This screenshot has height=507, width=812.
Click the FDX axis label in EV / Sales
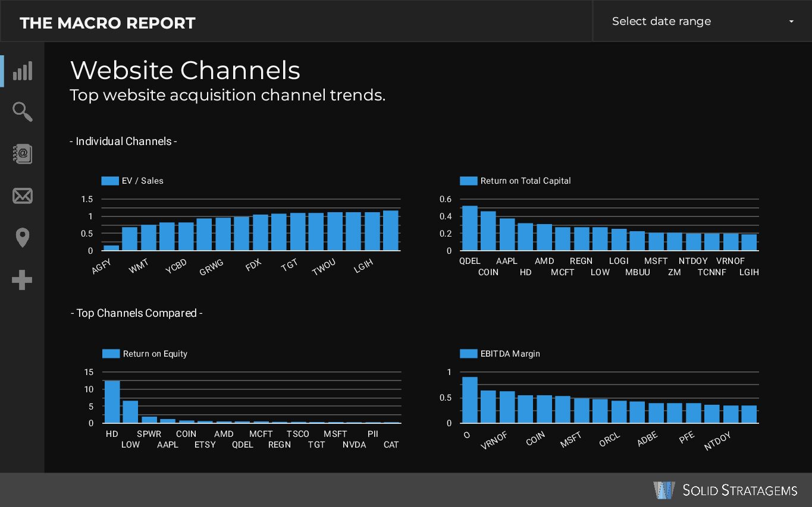tap(253, 265)
